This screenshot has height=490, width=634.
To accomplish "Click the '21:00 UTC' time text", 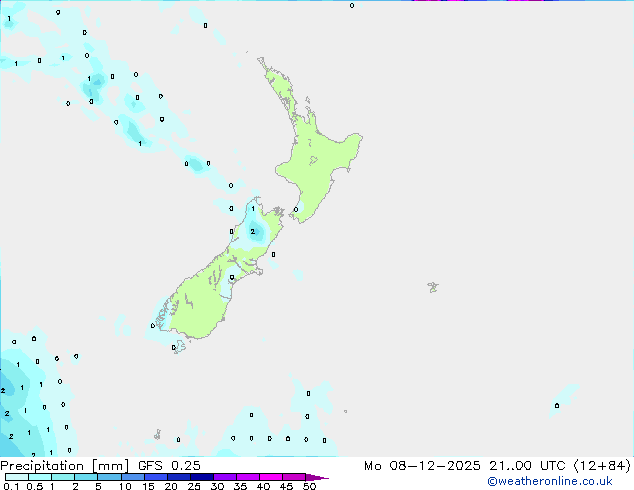I will pyautogui.click(x=527, y=466).
